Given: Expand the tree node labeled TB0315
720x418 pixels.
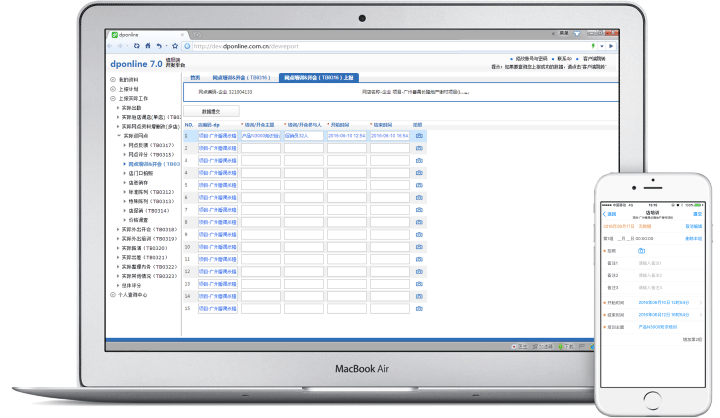Looking at the screenshot, I should pyautogui.click(x=124, y=155).
